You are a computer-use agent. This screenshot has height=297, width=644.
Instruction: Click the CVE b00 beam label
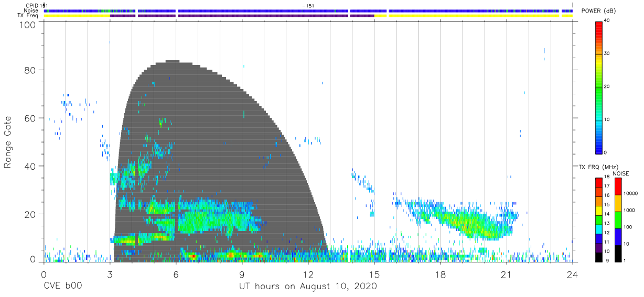[62, 287]
